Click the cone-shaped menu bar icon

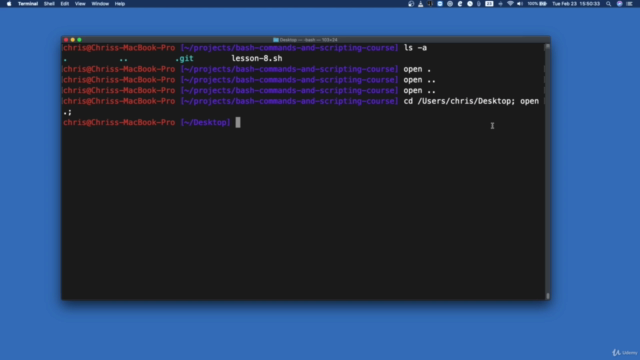pyautogui.click(x=420, y=4)
